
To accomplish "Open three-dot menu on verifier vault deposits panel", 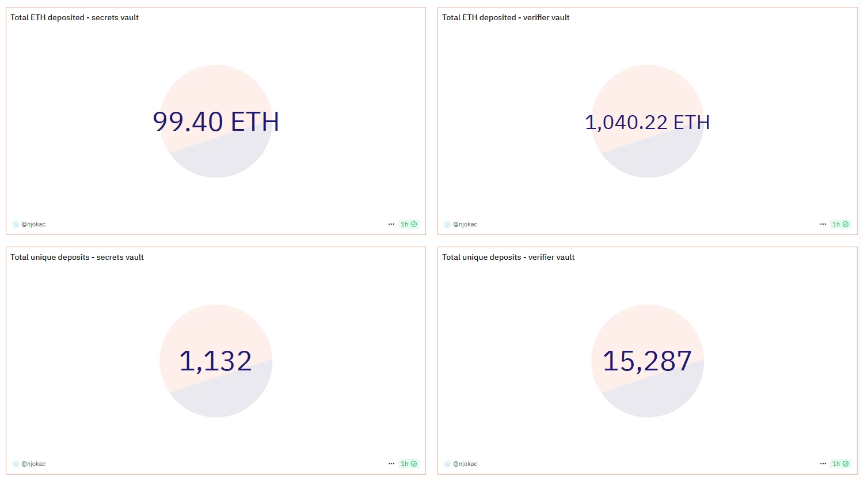I will click(823, 463).
